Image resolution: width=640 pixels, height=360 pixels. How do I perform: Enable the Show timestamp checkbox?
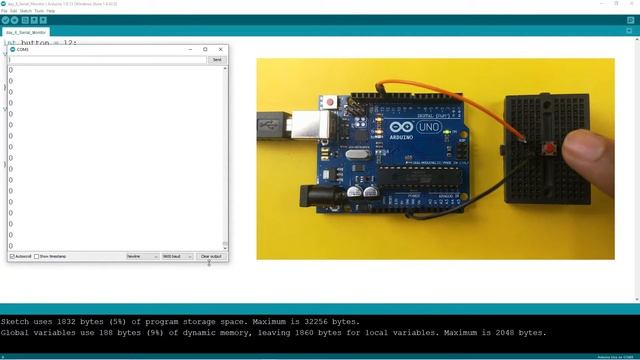pyautogui.click(x=36, y=256)
